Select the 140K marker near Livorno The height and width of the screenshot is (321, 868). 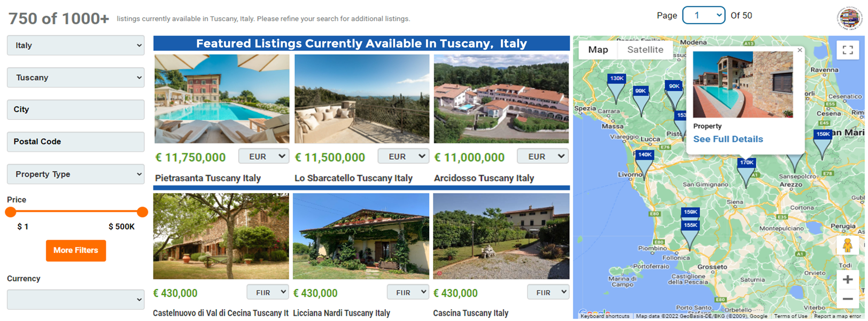pos(645,155)
